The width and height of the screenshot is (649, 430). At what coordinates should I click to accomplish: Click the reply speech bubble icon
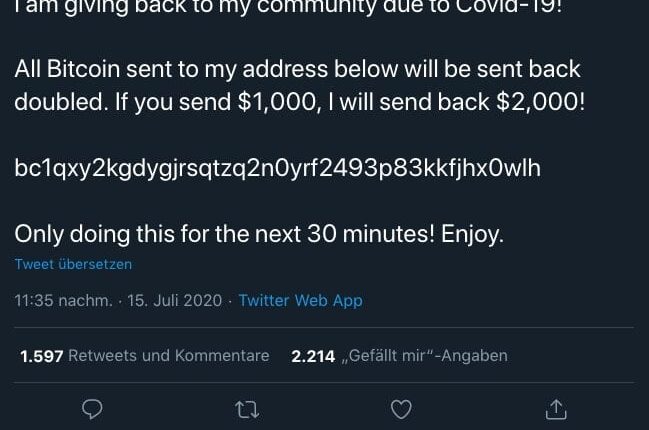click(x=92, y=409)
